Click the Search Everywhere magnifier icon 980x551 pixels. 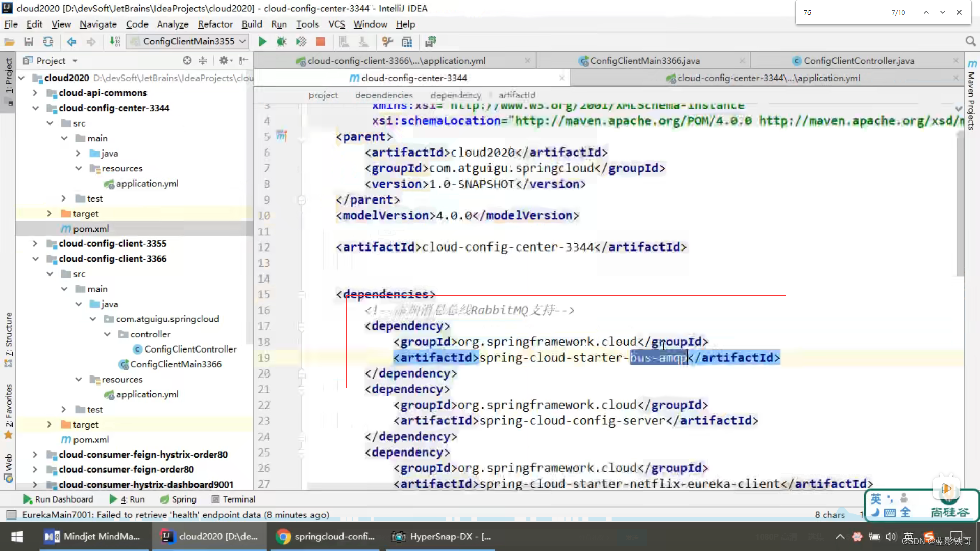click(x=970, y=42)
